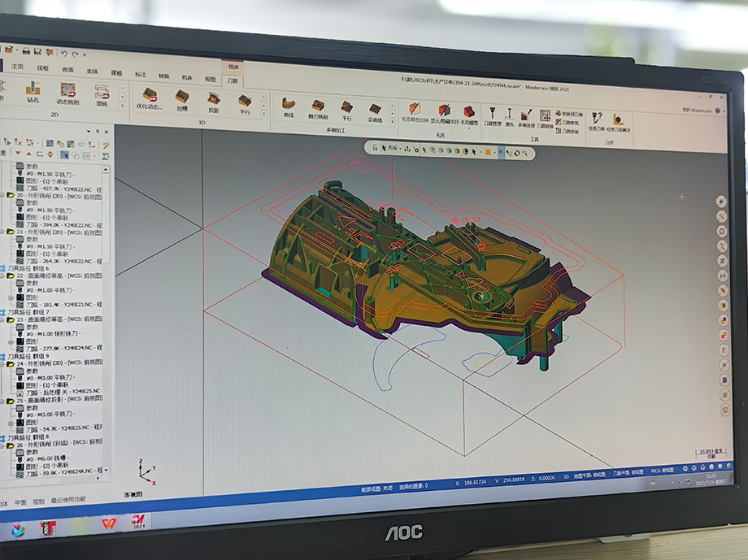Open WPS Office from the taskbar

point(109,523)
